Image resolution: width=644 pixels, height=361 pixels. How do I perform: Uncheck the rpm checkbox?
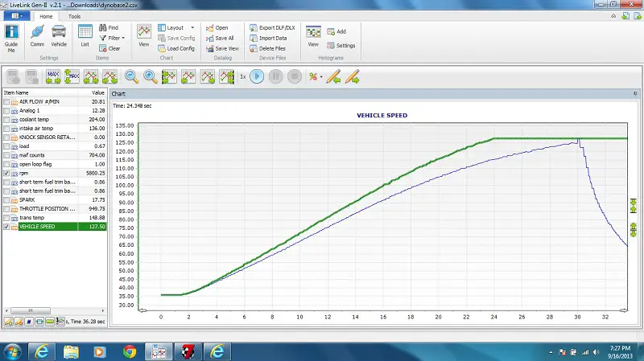point(6,173)
